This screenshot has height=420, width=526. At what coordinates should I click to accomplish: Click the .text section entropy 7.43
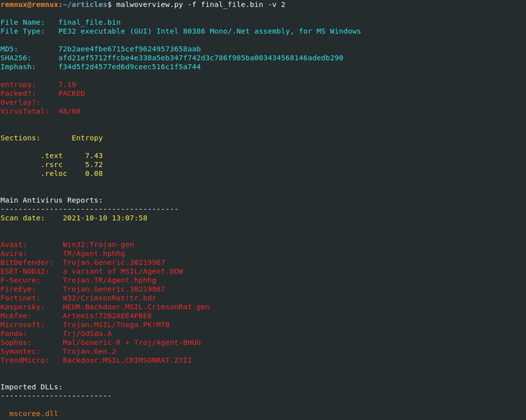click(x=94, y=156)
